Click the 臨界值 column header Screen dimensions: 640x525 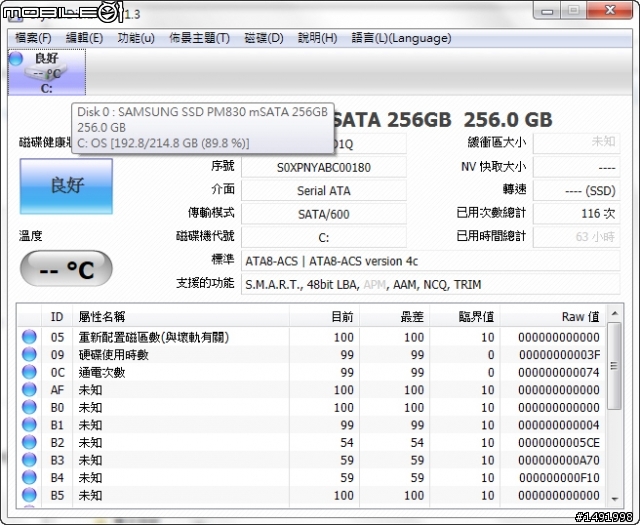[465, 316]
